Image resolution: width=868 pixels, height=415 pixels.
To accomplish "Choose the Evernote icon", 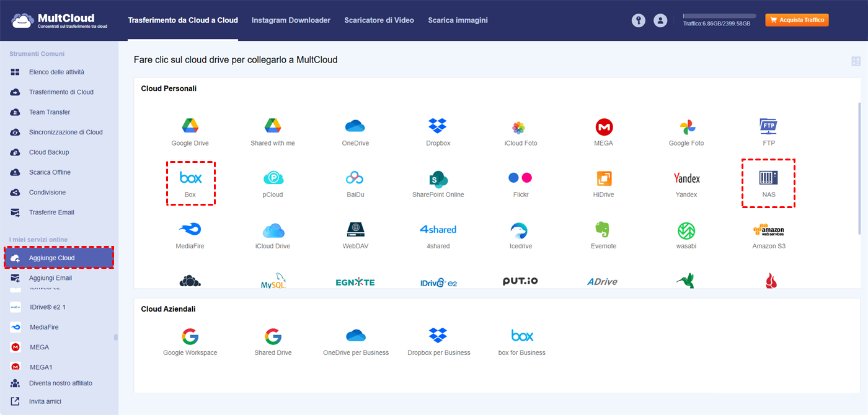I will pyautogui.click(x=603, y=230).
